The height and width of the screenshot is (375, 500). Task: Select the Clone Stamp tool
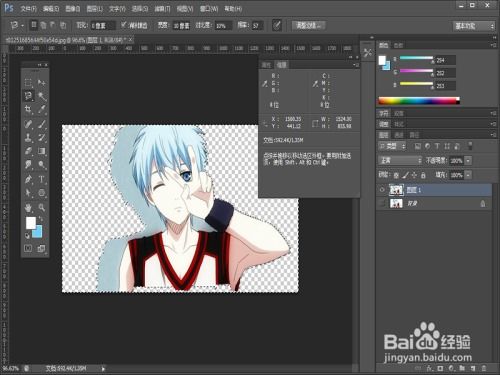click(x=28, y=137)
